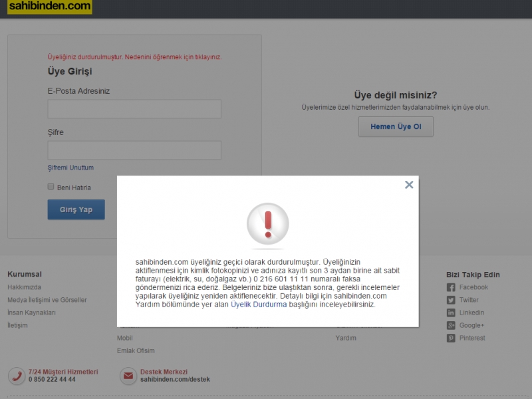Screen dimensions: 532x399
Task: Click the Şifre password field
Action: tap(134, 150)
